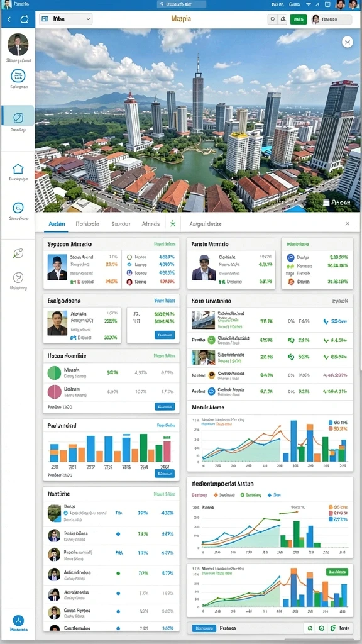Select the green circle row in list card
Screen dimensions: 362x644
(x=111, y=373)
